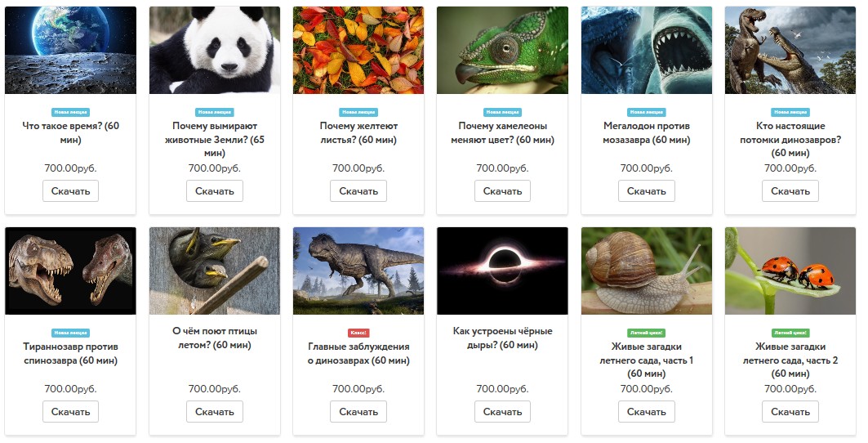Viewport: 868px width, 443px height.
Task: Download "О чём поют птицы летом?" lecture
Action: pos(215,411)
